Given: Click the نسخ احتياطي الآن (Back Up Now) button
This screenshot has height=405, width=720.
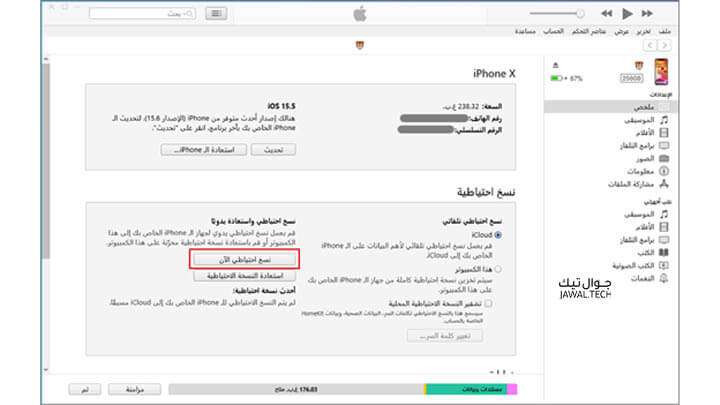Looking at the screenshot, I should click(245, 259).
